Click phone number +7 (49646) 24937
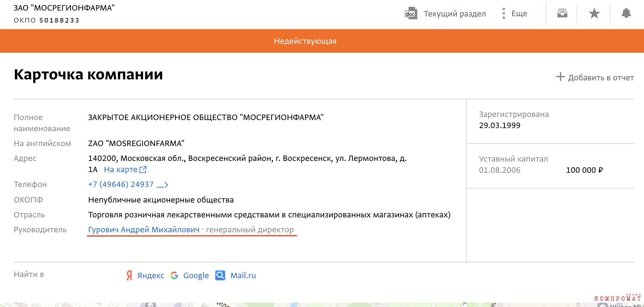The width and height of the screenshot is (644, 307). (121, 184)
